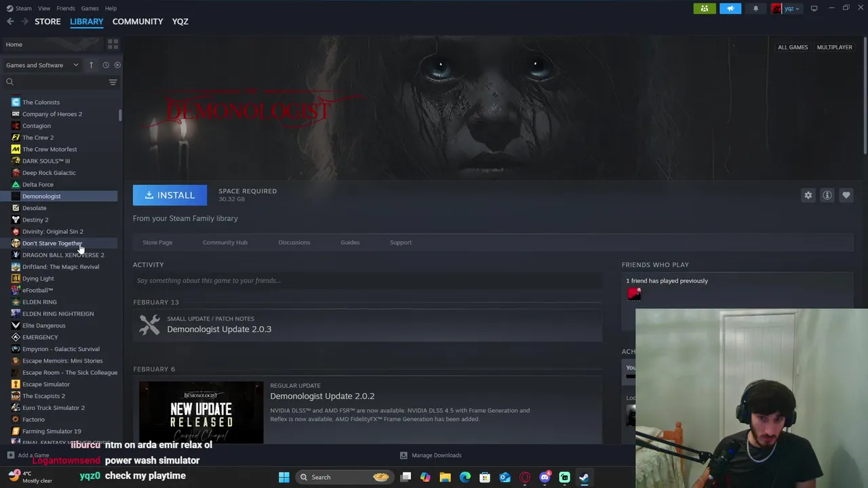Switch to the COMMUNITY tab
The height and width of the screenshot is (488, 868).
pyautogui.click(x=138, y=22)
